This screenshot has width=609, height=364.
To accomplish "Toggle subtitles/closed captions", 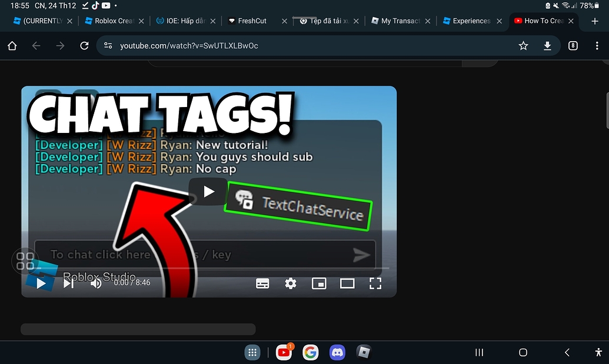I will coord(262,283).
